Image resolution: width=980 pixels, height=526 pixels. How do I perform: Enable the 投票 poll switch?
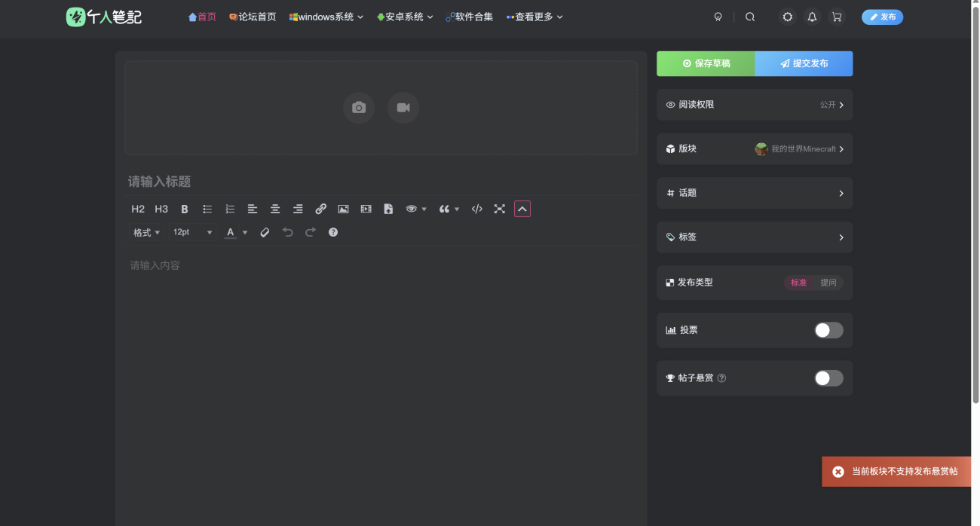point(828,330)
